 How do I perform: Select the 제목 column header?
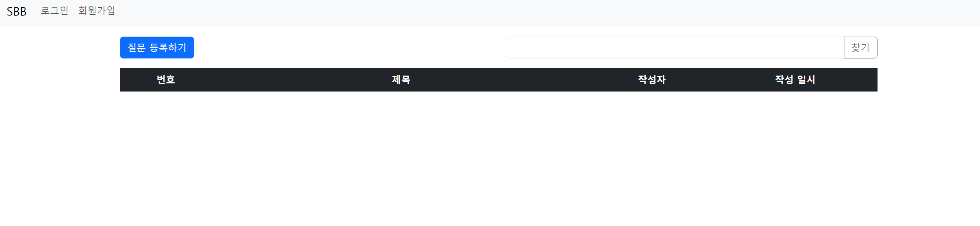[x=401, y=79]
